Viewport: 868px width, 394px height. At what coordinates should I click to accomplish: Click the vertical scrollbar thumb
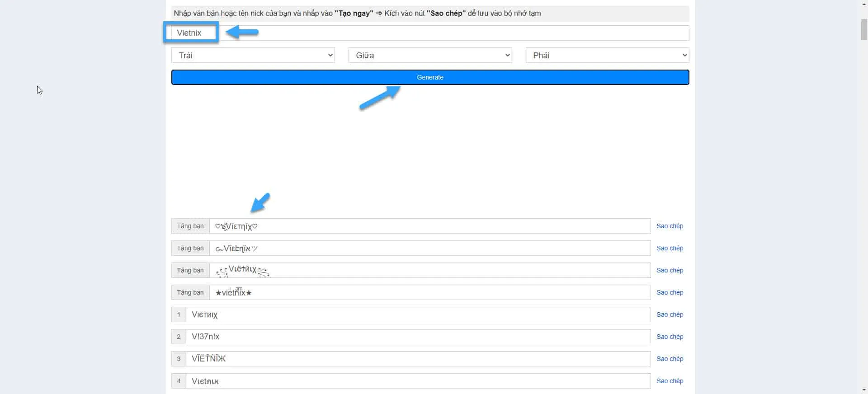pos(864,29)
